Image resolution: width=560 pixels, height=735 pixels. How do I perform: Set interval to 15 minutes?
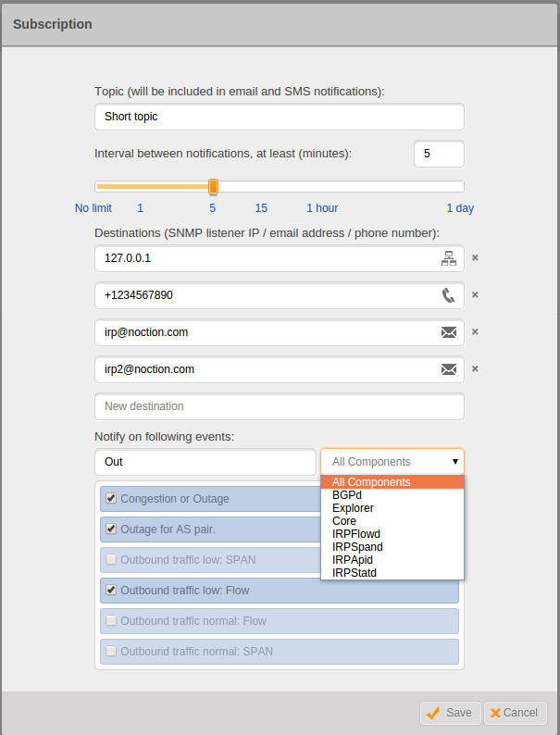click(x=261, y=208)
